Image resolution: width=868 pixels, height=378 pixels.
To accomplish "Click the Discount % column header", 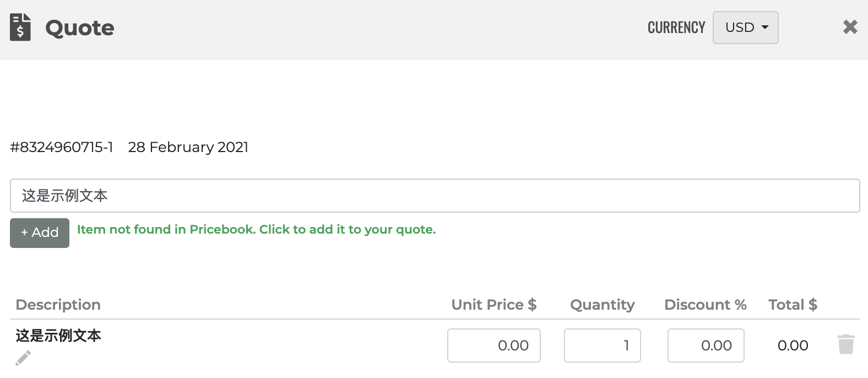I will pos(705,305).
